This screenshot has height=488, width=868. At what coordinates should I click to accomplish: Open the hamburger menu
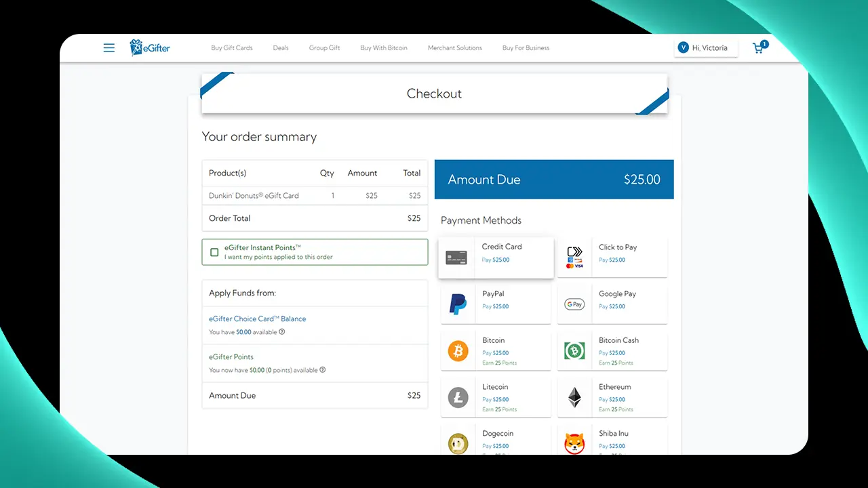(x=108, y=48)
